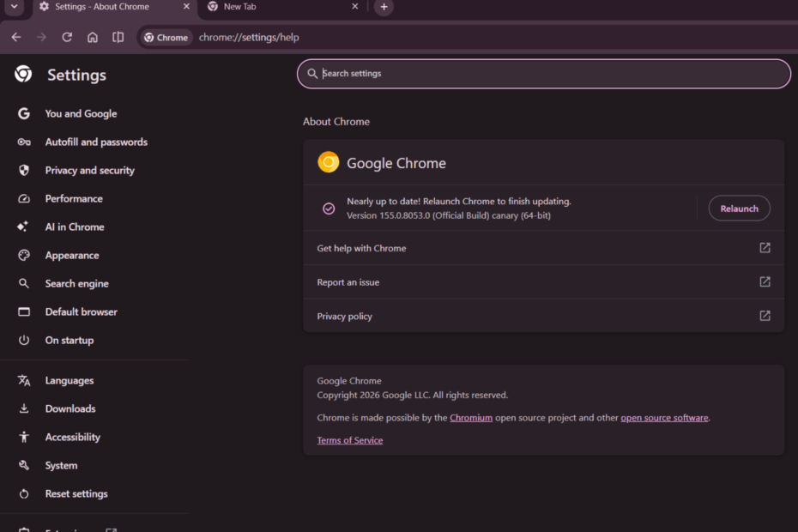Focus the Search settings field

point(543,74)
